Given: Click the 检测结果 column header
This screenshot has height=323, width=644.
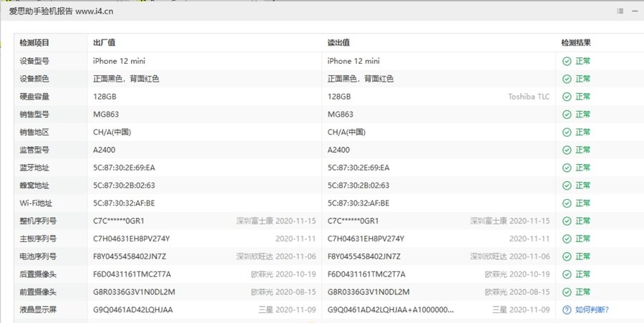Looking at the screenshot, I should (x=576, y=43).
